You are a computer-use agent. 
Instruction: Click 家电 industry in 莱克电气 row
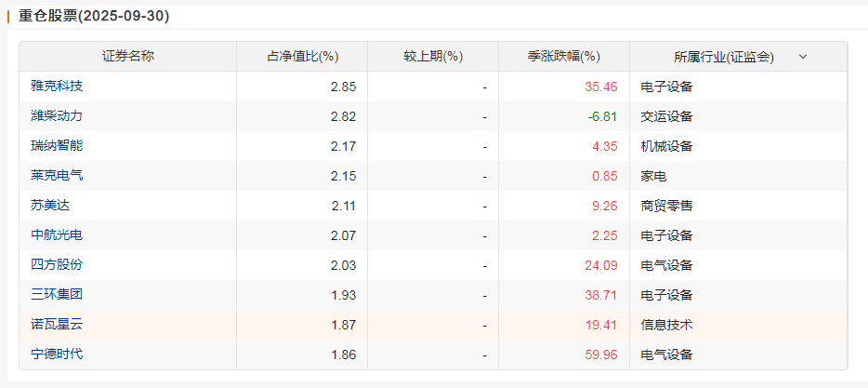coord(653,176)
